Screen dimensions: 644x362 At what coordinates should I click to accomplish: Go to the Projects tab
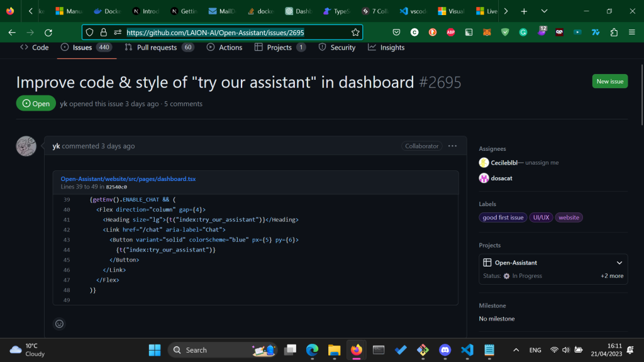(280, 48)
